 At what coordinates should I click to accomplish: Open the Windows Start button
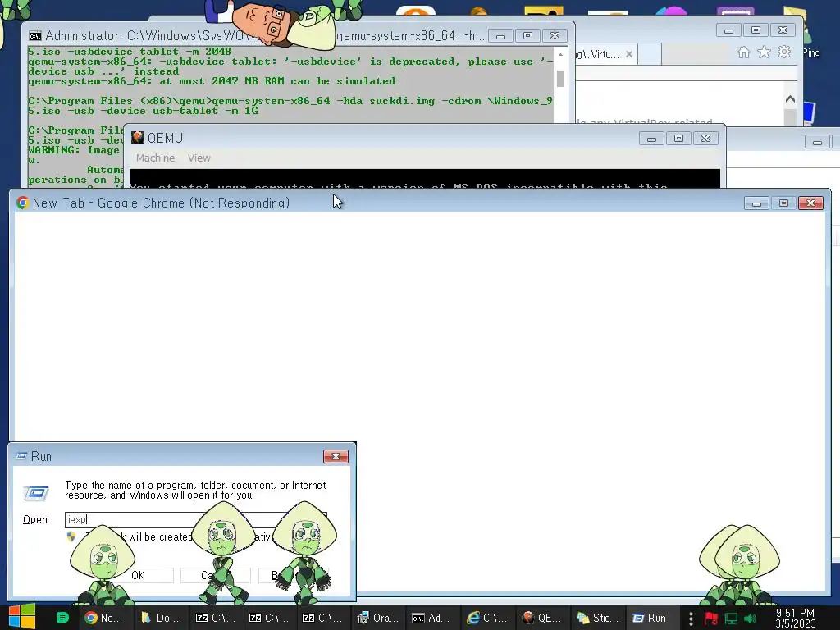(21, 617)
